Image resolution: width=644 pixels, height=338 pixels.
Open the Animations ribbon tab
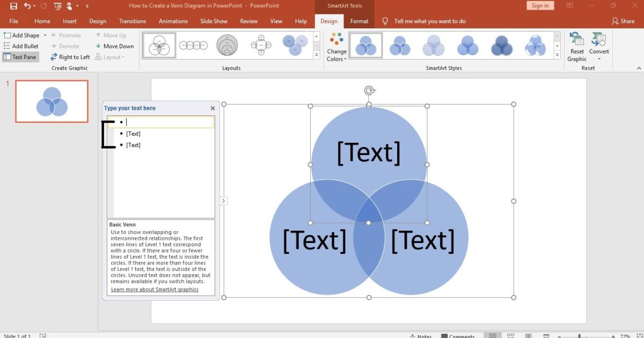[x=173, y=21]
